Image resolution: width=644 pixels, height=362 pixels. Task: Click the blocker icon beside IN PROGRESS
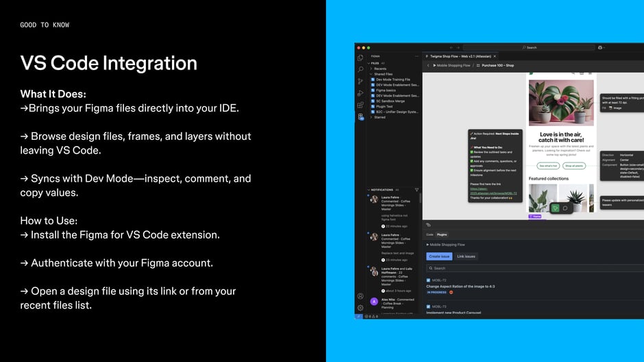[451, 292]
